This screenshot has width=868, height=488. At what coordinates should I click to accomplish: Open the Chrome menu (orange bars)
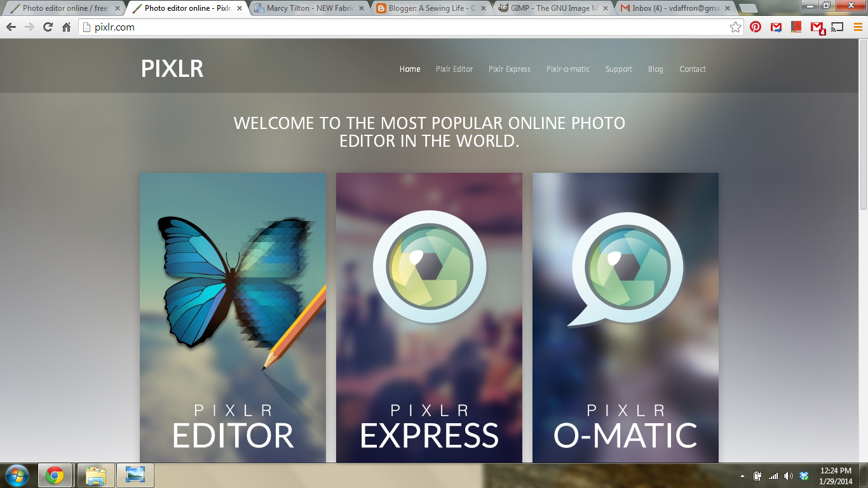(857, 27)
